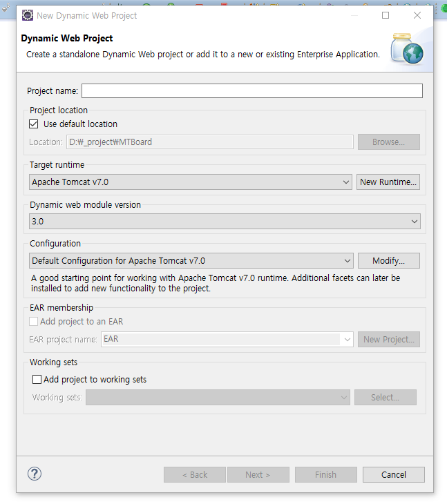Image resolution: width=447 pixels, height=504 pixels.
Task: Click New Project button in EAR membership
Action: pos(388,339)
